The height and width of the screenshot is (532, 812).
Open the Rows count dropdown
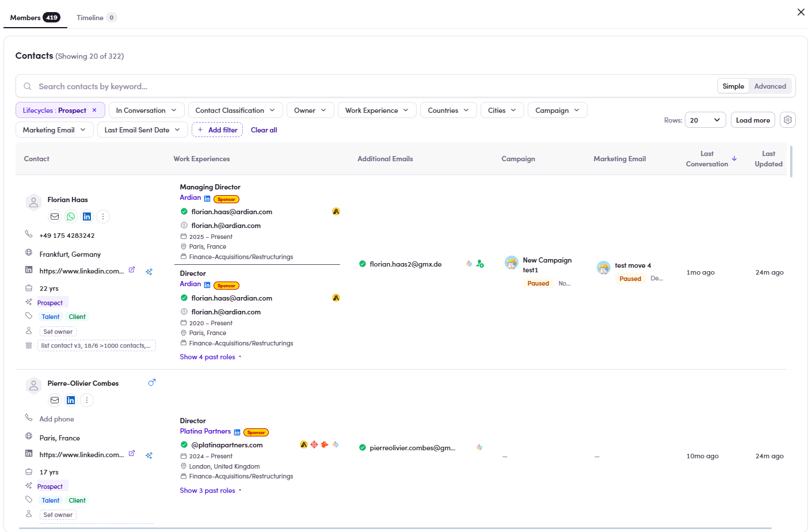706,120
